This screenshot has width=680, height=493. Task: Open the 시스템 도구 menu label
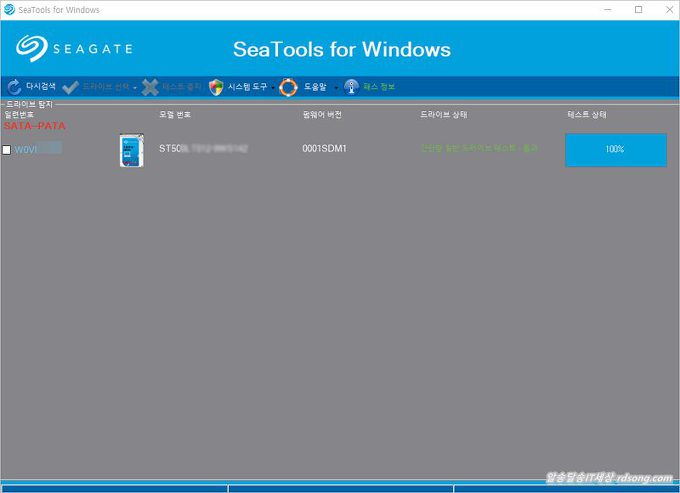click(247, 87)
